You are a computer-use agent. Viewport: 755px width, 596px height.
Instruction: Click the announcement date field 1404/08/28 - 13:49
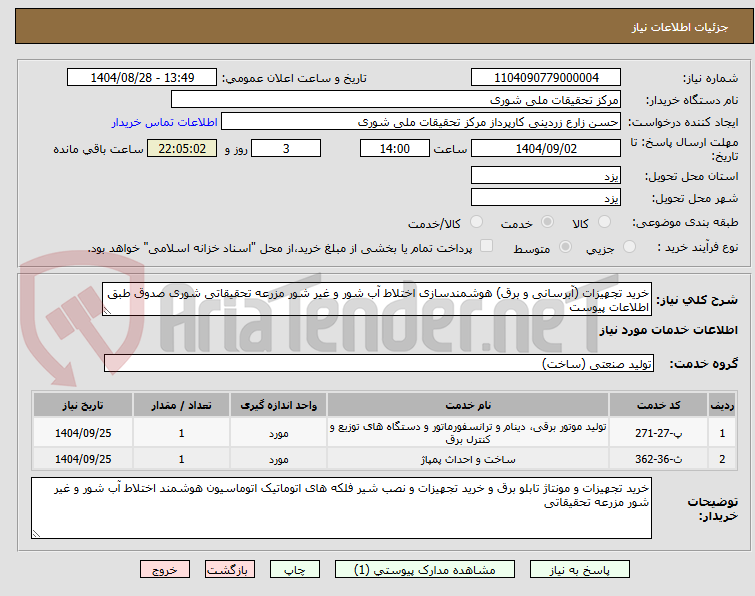click(x=142, y=78)
